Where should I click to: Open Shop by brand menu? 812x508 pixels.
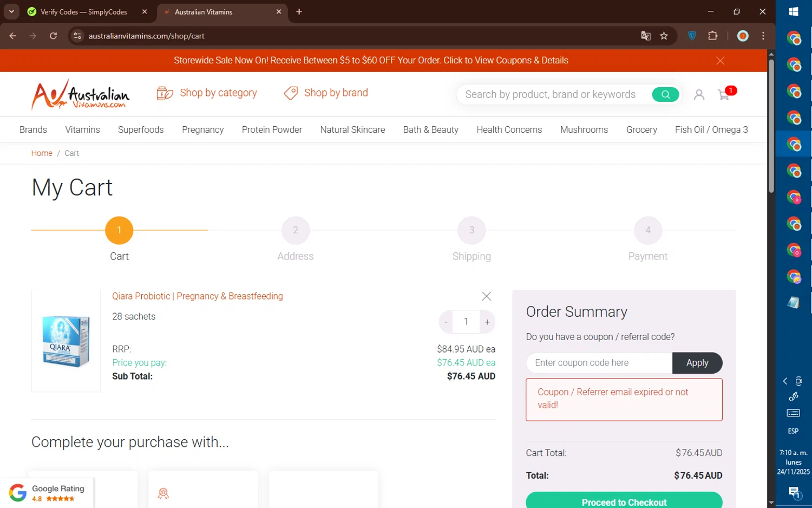pos(326,93)
